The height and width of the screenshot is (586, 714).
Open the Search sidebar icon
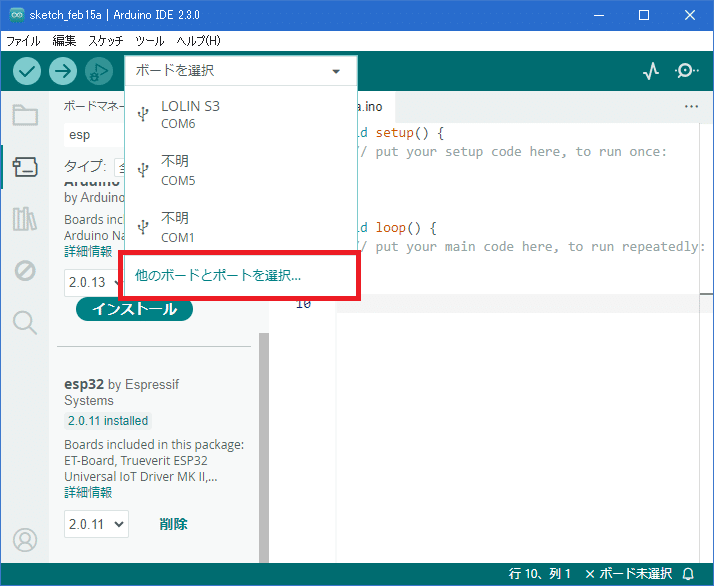click(x=25, y=323)
